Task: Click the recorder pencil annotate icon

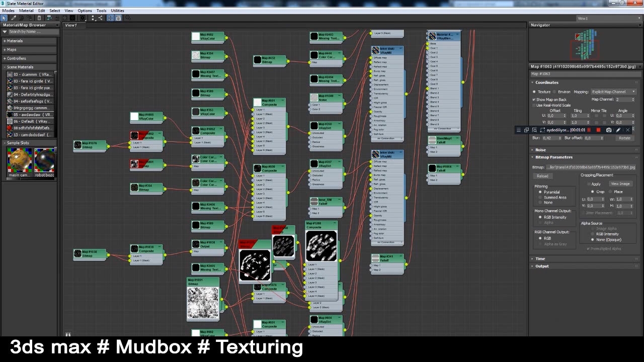Action: click(x=618, y=130)
